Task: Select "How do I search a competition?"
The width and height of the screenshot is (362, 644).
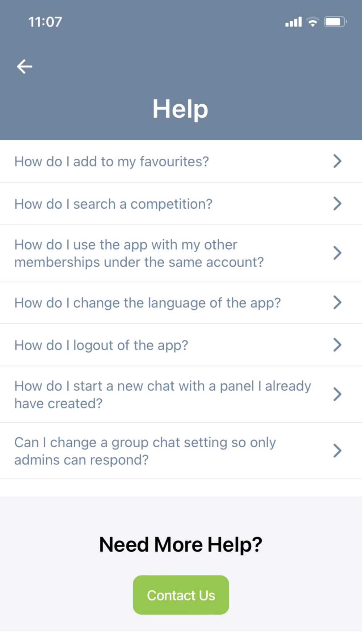Action: [113, 204]
